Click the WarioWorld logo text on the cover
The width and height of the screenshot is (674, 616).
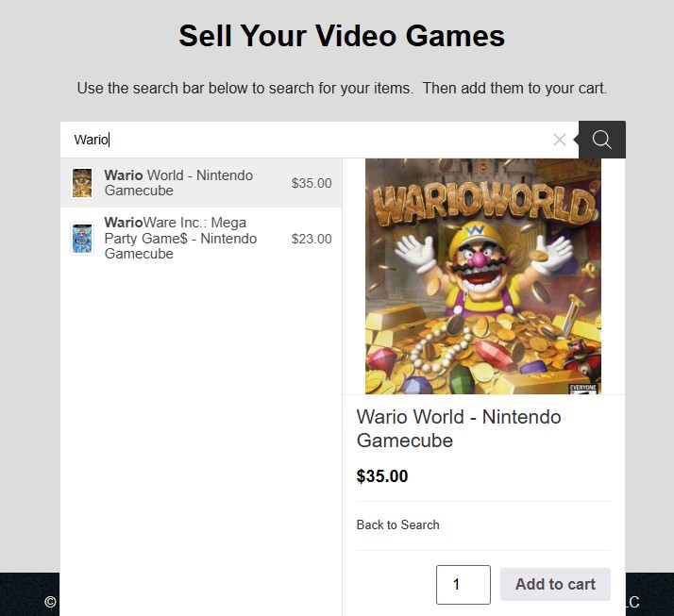485,205
